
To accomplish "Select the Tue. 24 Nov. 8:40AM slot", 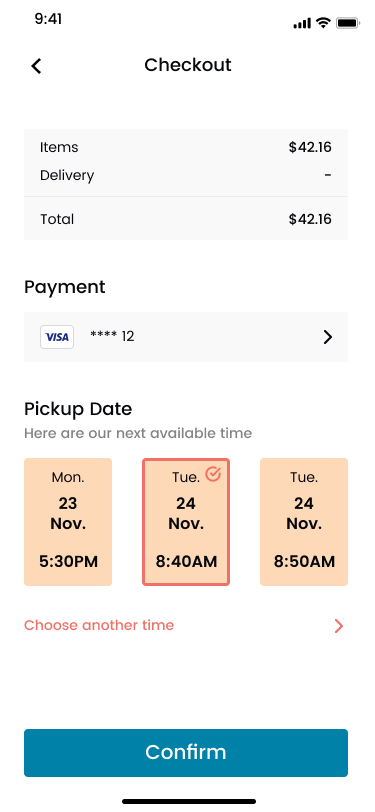I will pyautogui.click(x=186, y=522).
